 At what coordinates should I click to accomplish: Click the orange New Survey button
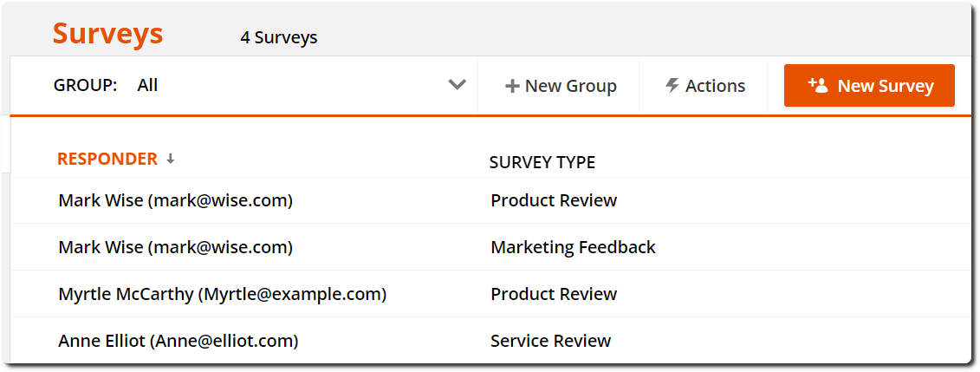[x=869, y=85]
